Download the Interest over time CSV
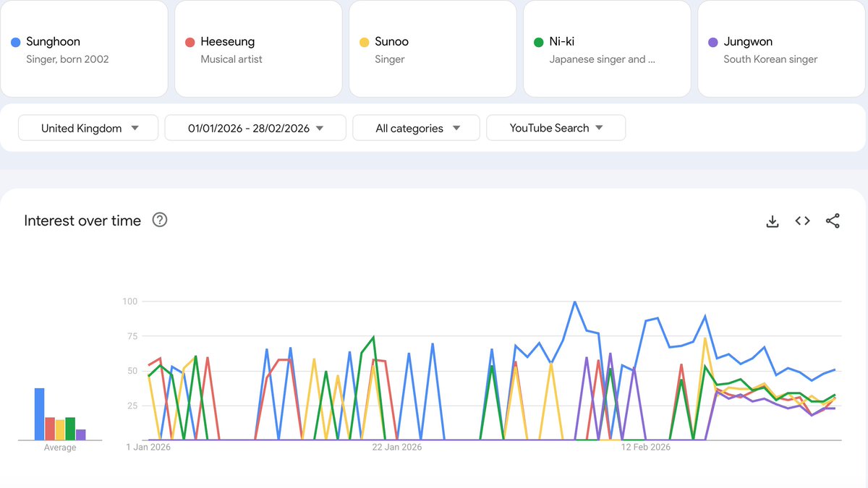Image resolution: width=868 pixels, height=488 pixels. pos(773,221)
